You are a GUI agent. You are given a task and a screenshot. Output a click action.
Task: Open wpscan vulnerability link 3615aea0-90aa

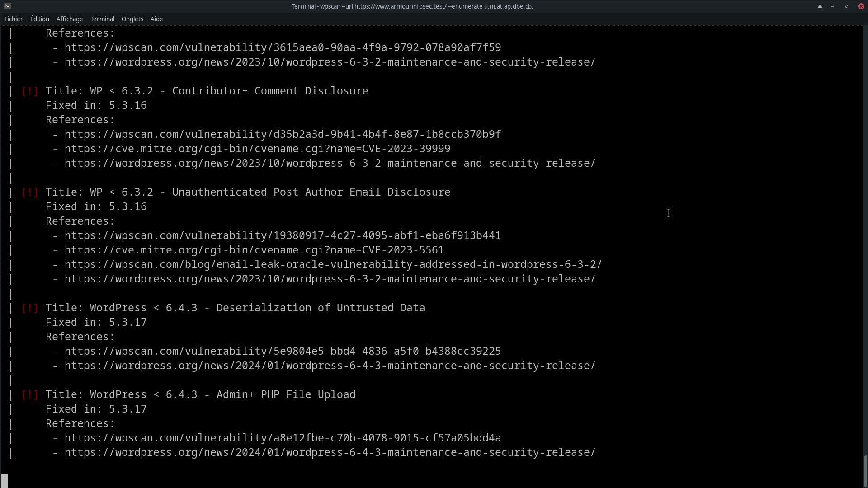(x=283, y=47)
